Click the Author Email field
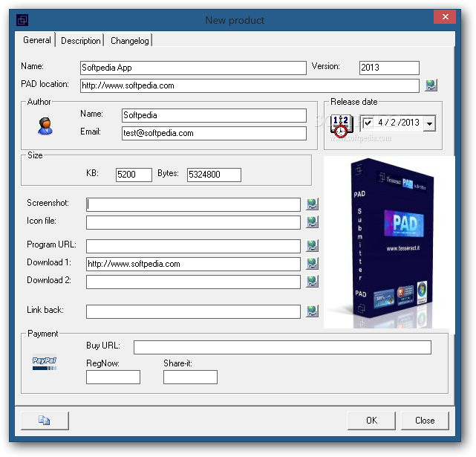476x457 pixels. (x=214, y=134)
